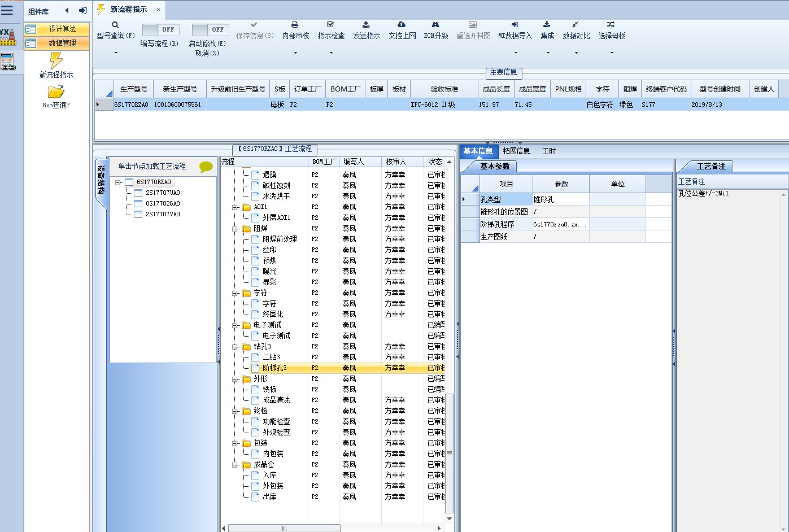Click the 6S1770RZA0 cell in main info row

tap(131, 105)
